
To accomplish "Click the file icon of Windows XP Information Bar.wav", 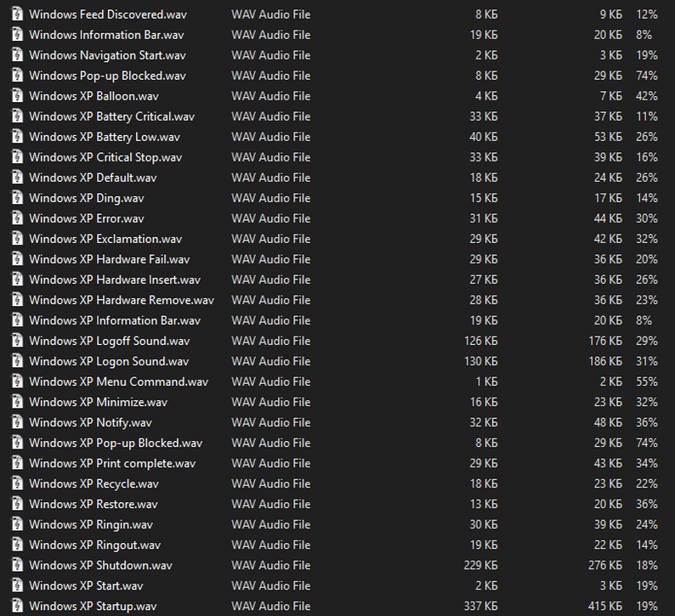I will coord(17,320).
